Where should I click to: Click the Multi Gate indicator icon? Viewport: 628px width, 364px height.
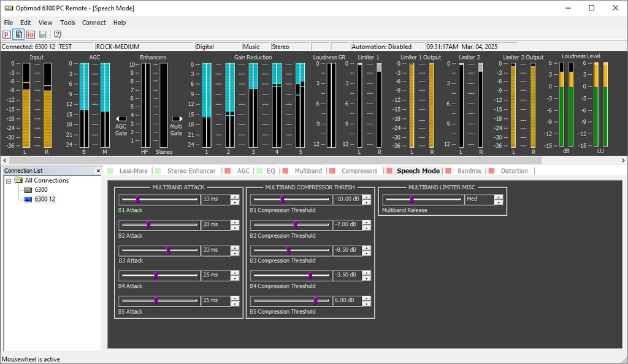(x=177, y=118)
